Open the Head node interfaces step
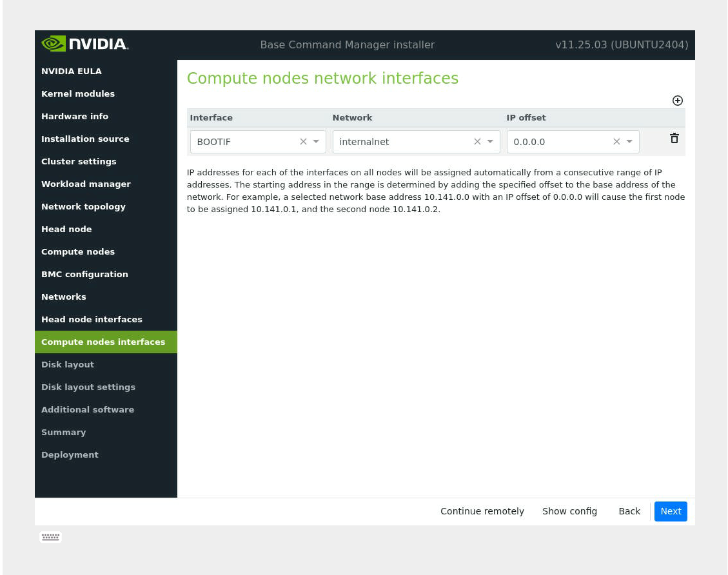The width and height of the screenshot is (728, 575). tap(92, 320)
